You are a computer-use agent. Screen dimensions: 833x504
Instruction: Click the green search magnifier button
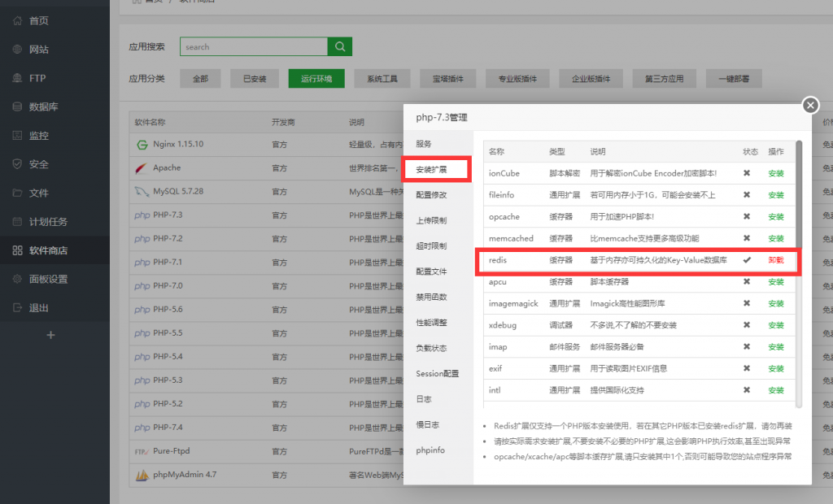point(340,46)
